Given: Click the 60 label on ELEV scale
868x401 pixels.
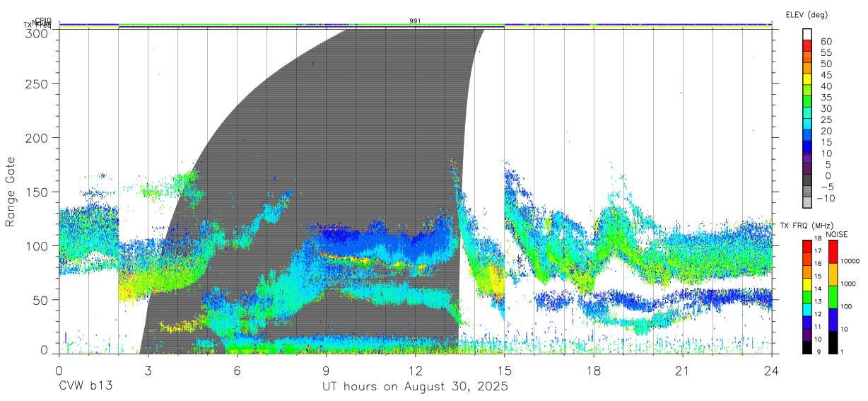Looking at the screenshot, I should click(x=826, y=42).
